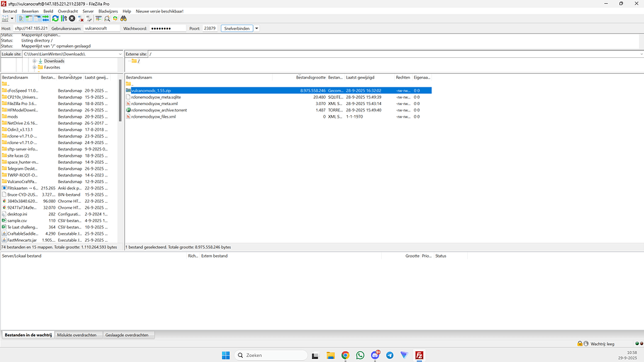The height and width of the screenshot is (362, 644).
Task: Click the encryption lock icon in status bar
Action: tap(579, 344)
